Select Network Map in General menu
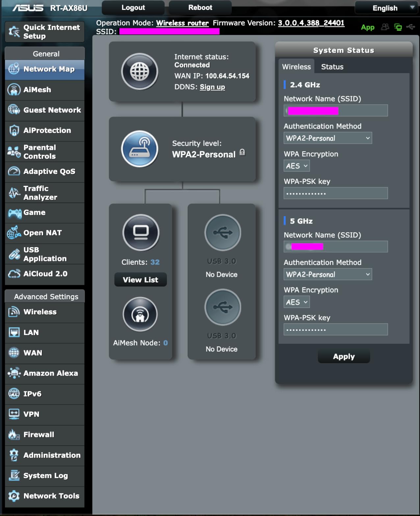The width and height of the screenshot is (420, 516). pyautogui.click(x=45, y=70)
